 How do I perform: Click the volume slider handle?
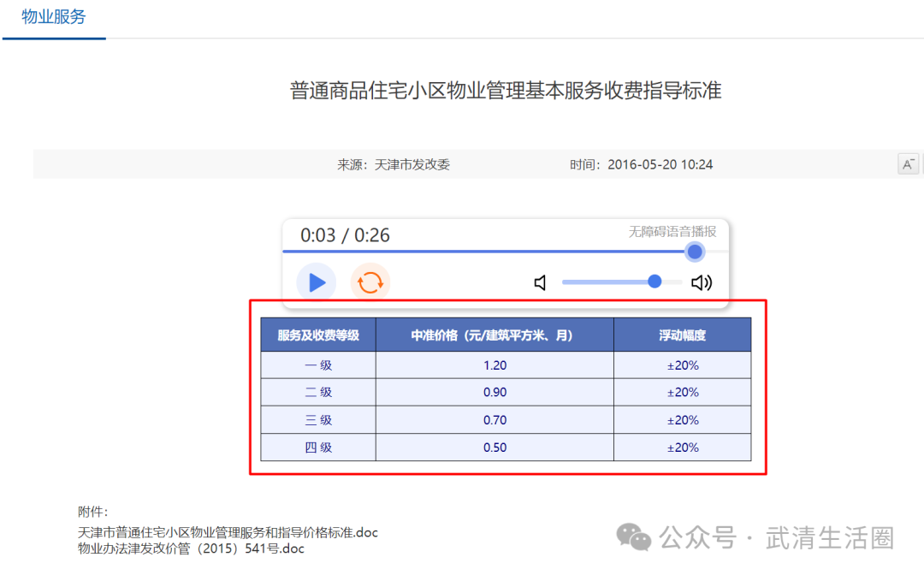coord(654,282)
